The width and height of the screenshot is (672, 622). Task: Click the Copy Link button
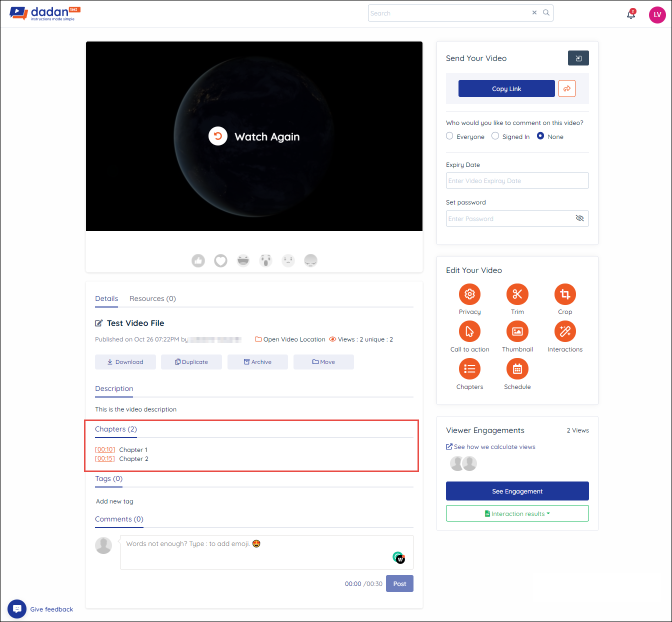pyautogui.click(x=506, y=88)
